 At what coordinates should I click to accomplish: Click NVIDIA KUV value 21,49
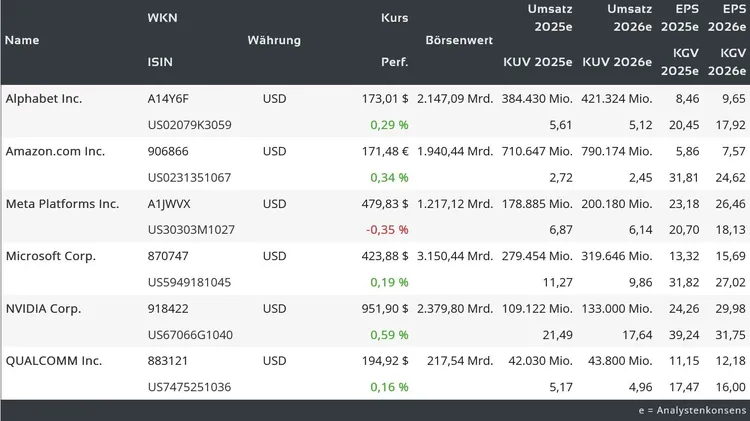558,335
